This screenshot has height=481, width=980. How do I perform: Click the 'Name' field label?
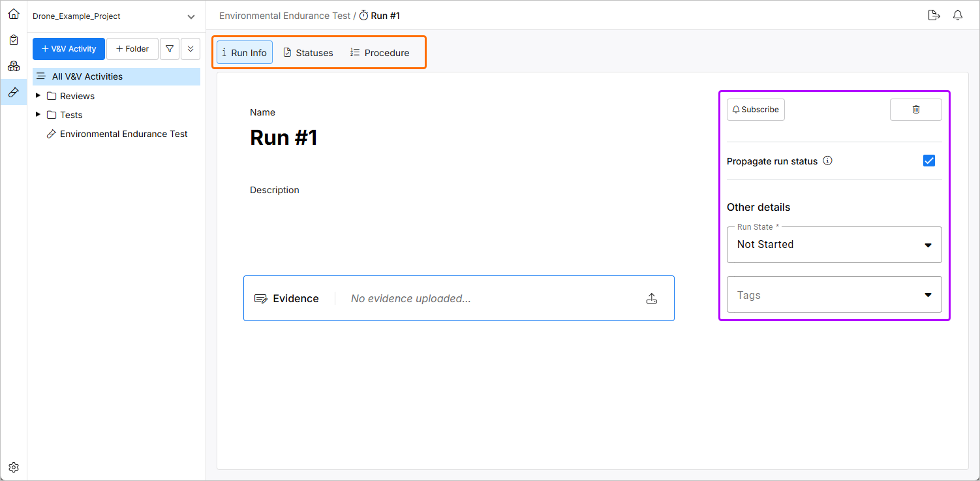(x=262, y=112)
